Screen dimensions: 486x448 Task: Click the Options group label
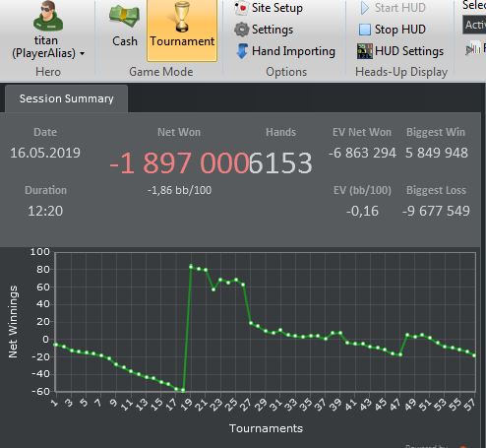tap(286, 72)
